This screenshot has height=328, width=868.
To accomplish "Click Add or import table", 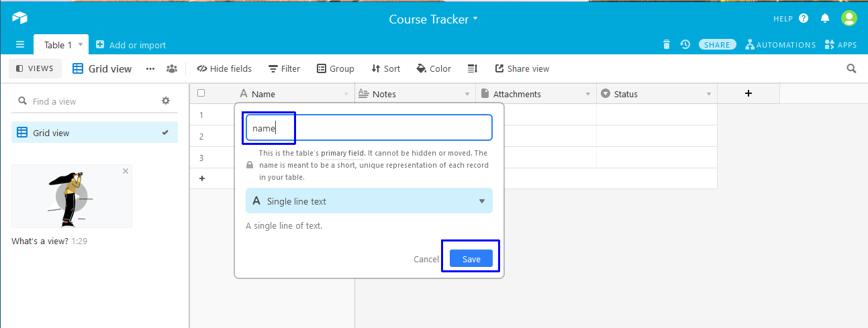I will 131,45.
